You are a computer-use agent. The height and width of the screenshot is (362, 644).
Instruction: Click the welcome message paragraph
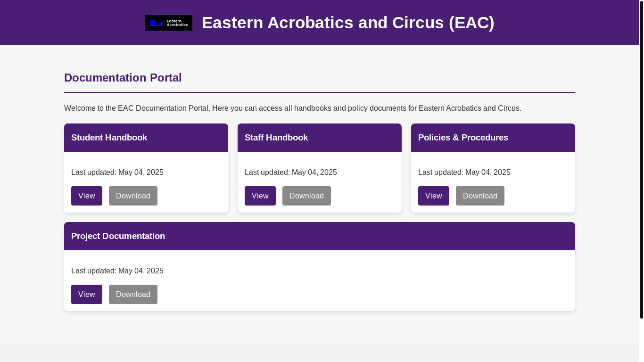pos(293,108)
